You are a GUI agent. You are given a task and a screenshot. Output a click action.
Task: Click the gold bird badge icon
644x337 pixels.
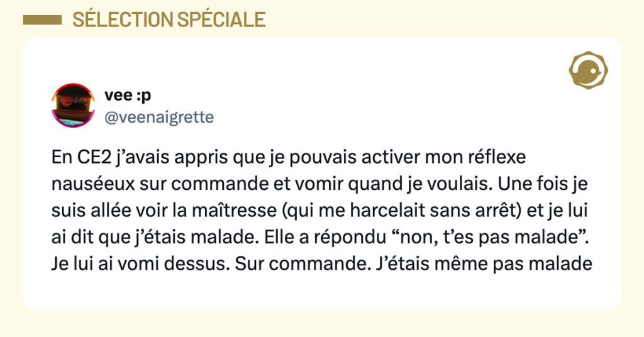coord(587,70)
